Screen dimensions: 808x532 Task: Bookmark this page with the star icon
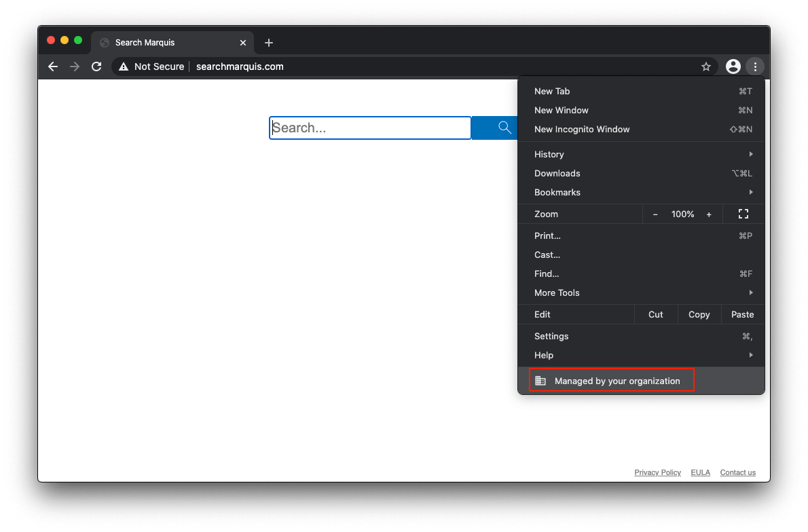click(706, 66)
